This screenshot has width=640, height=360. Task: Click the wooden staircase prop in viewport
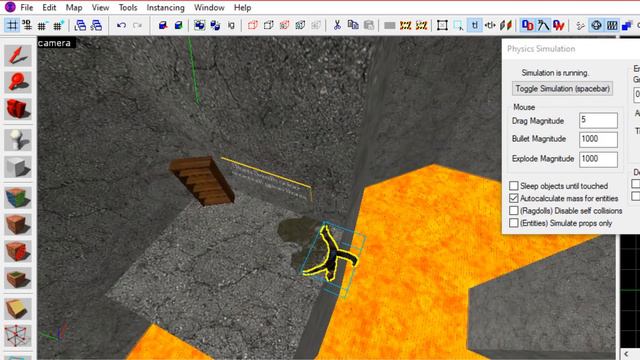pos(202,180)
